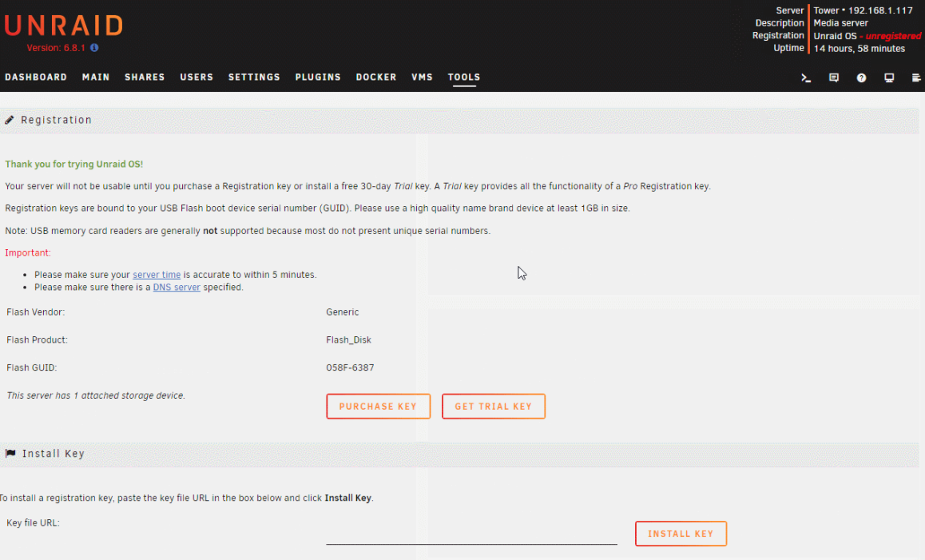
Task: Click the Feedback speech-bubble icon
Action: point(834,78)
